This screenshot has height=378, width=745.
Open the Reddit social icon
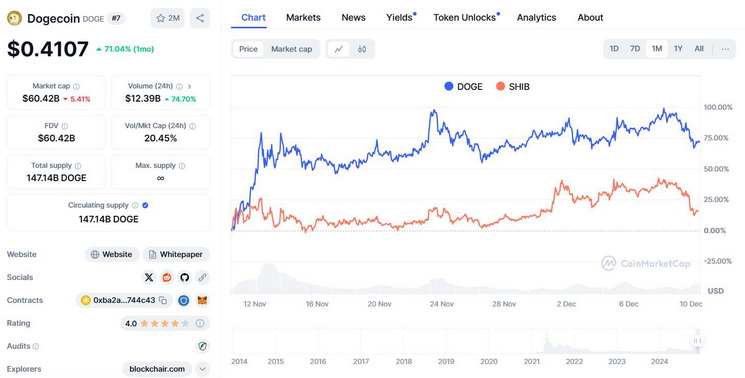pos(167,277)
